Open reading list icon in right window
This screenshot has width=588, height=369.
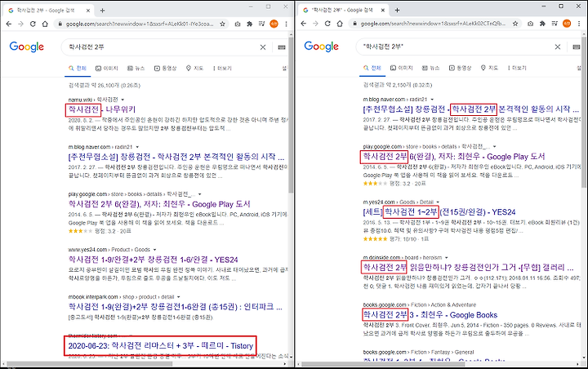555,23
